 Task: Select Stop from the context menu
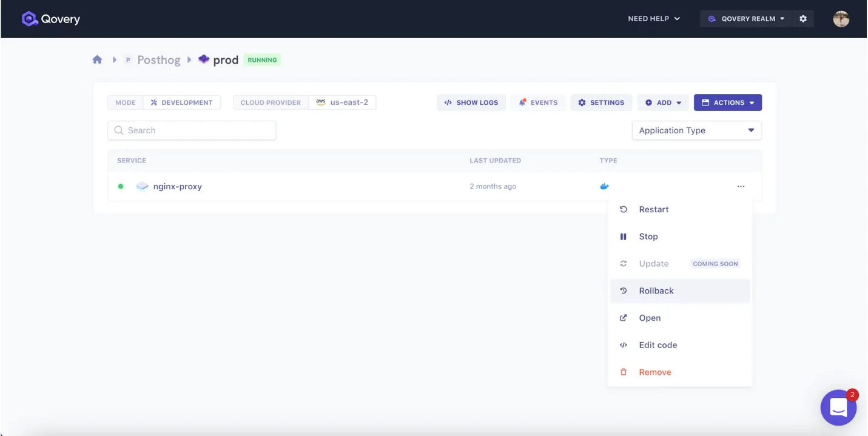680,236
